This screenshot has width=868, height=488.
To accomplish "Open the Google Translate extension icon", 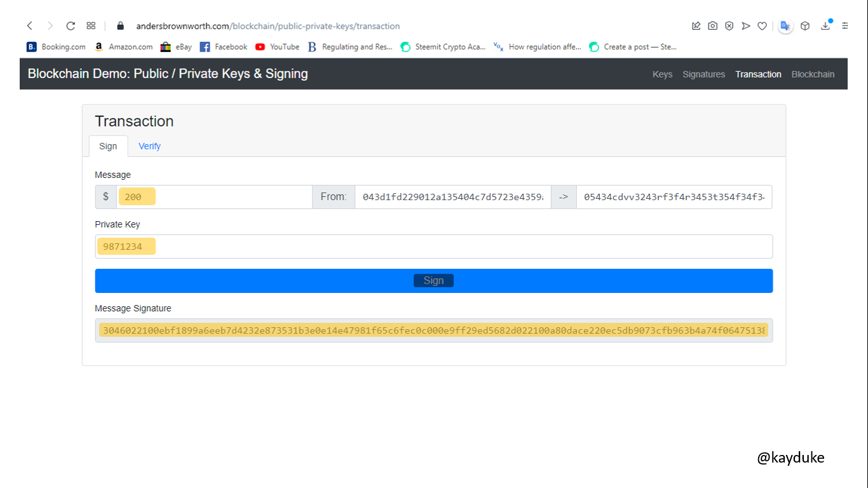I will pyautogui.click(x=785, y=26).
